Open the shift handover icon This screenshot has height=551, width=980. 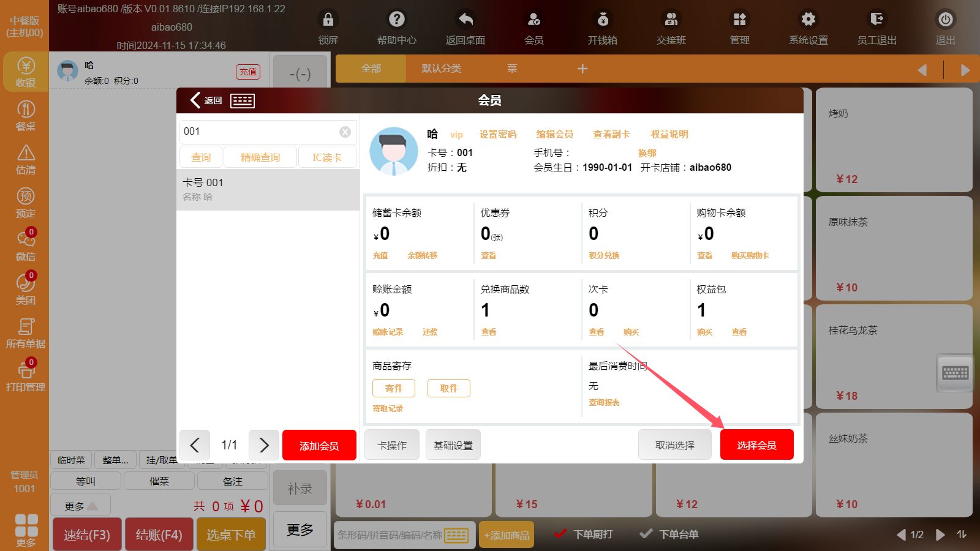click(x=671, y=20)
